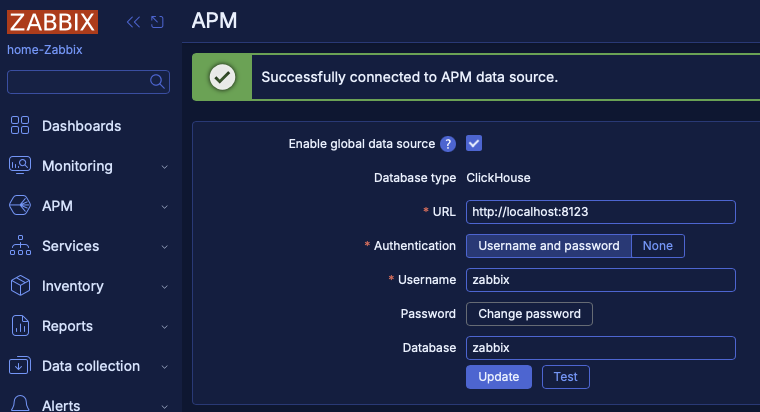Open Inventory menu item
The height and width of the screenshot is (412, 760).
pyautogui.click(x=73, y=286)
